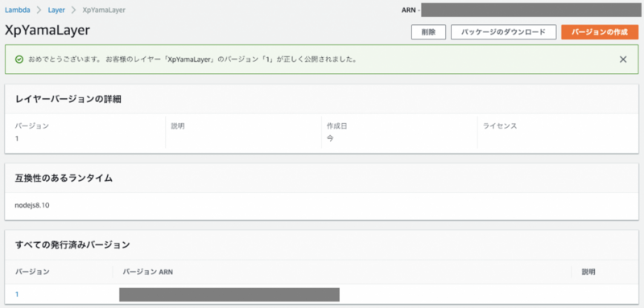Click the すべての発行済みバージョン section heading
This screenshot has width=644, height=308.
pos(72,245)
